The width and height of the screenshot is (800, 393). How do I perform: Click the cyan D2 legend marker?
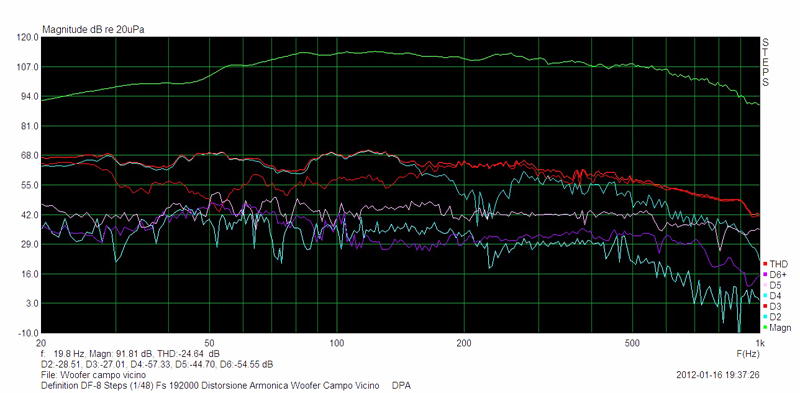765,317
